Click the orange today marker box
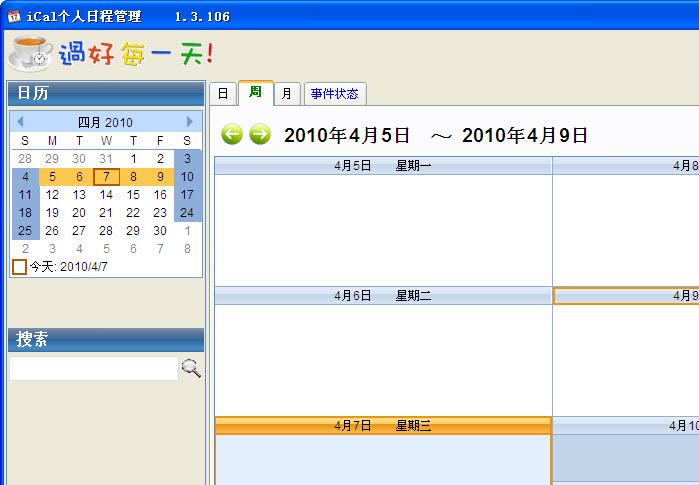This screenshot has height=485, width=699. [19, 267]
